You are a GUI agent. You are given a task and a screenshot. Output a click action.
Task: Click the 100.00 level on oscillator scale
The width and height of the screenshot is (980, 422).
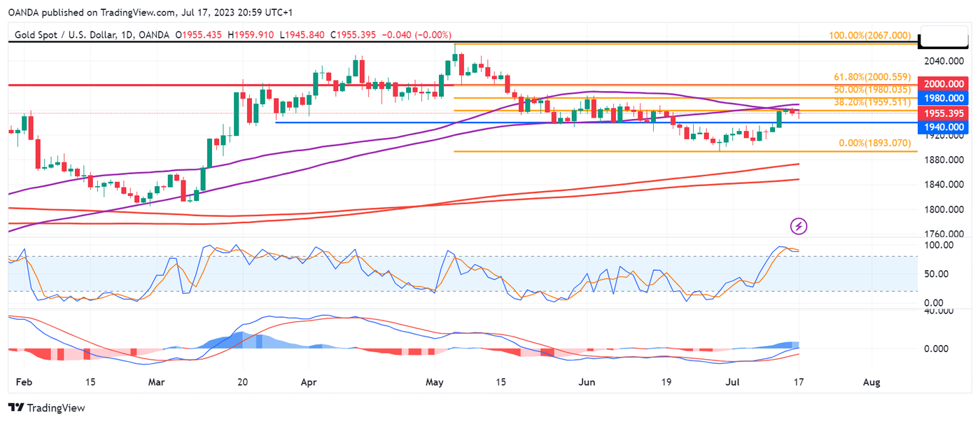pos(939,245)
